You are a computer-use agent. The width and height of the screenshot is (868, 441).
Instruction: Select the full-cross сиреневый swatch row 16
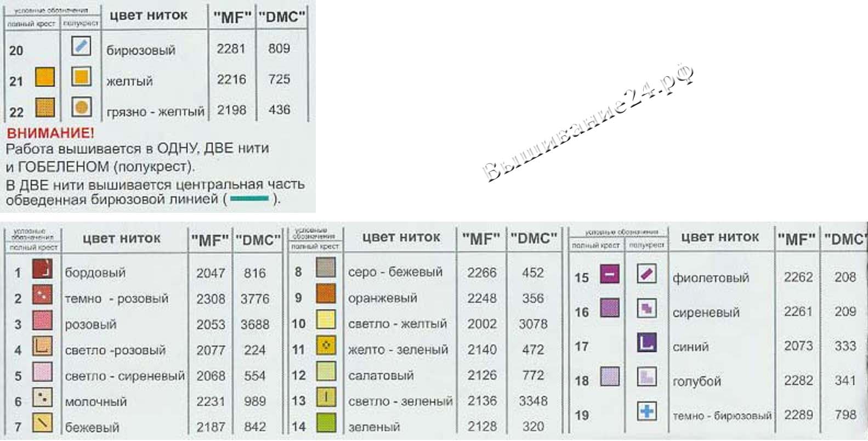click(610, 308)
